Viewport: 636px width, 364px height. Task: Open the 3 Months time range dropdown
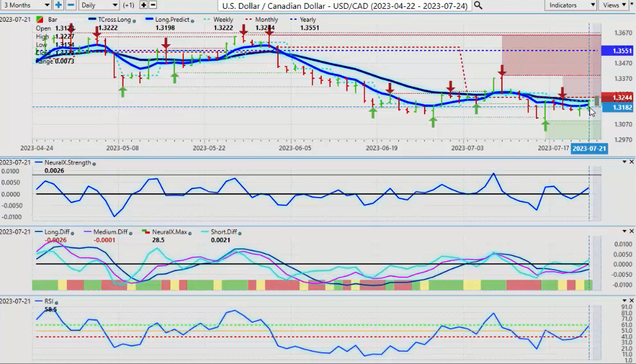pyautogui.click(x=26, y=5)
